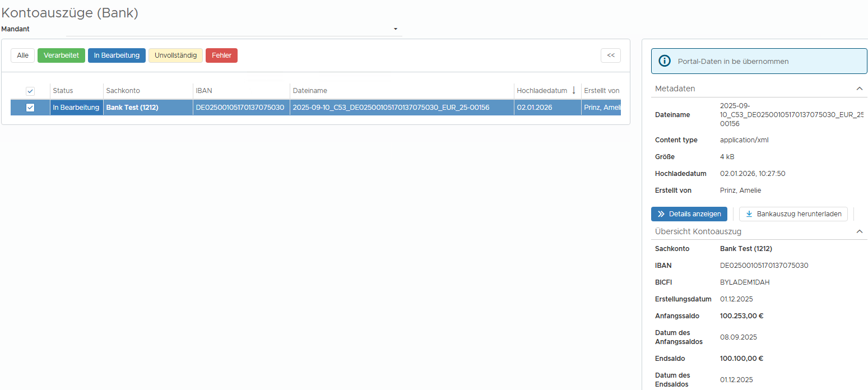
Task: Click the IBAN column header
Action: click(x=203, y=91)
